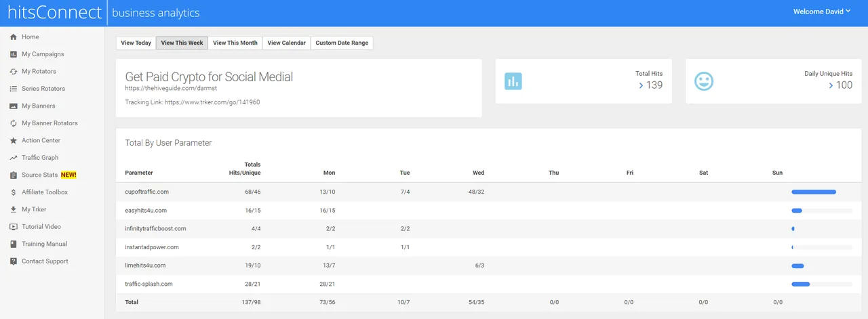The width and height of the screenshot is (868, 319).
Task: Select the traffic-splash.com parameter row
Action: 149,284
